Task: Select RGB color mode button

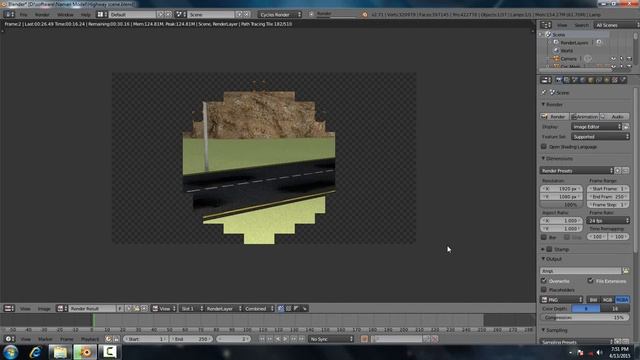Action: [607, 300]
